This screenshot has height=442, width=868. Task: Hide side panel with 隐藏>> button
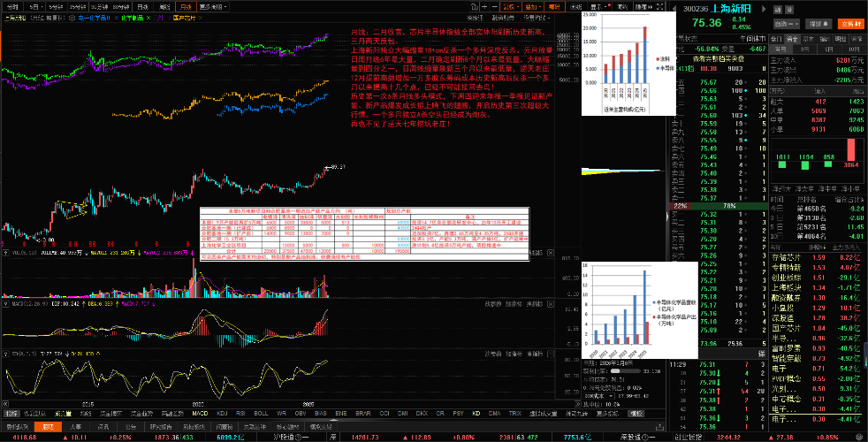(x=644, y=7)
